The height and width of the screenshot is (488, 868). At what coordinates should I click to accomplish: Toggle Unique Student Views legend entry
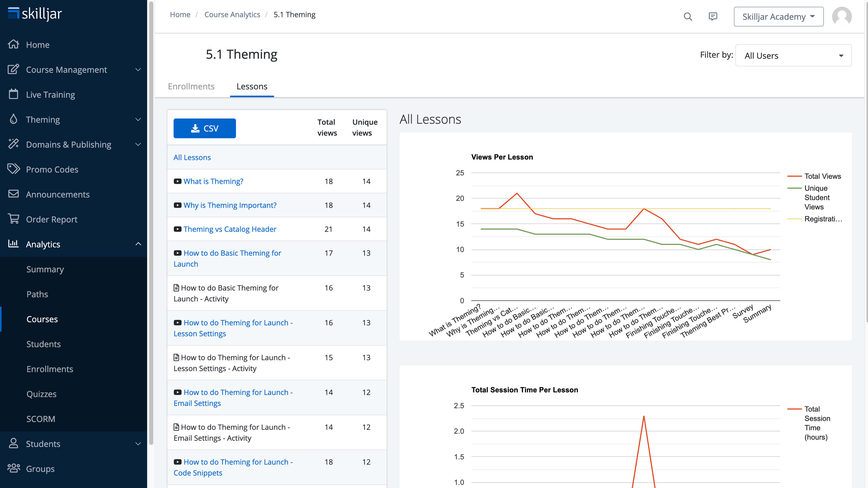[817, 197]
